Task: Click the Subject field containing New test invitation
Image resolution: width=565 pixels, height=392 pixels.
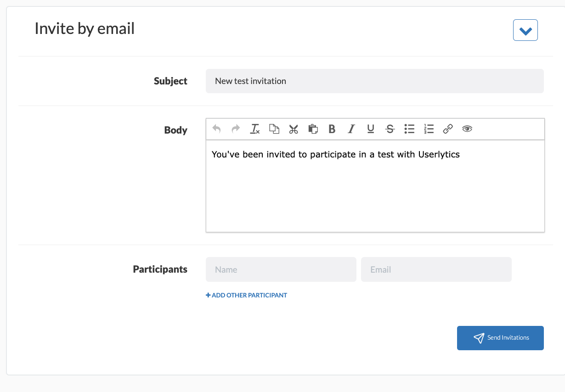Action: click(x=374, y=81)
